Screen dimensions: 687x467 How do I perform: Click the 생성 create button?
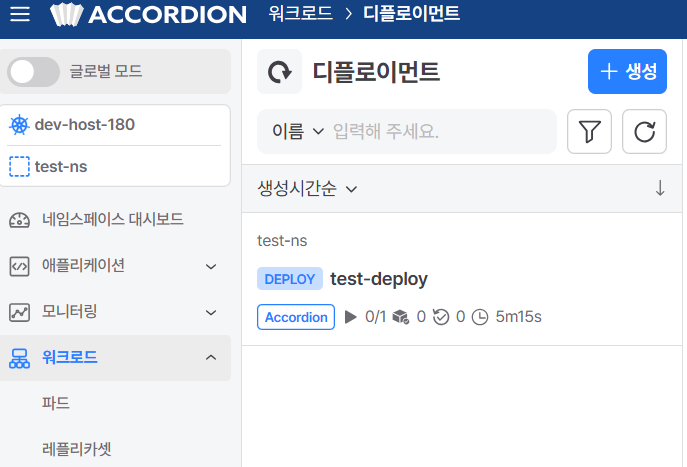(627, 71)
